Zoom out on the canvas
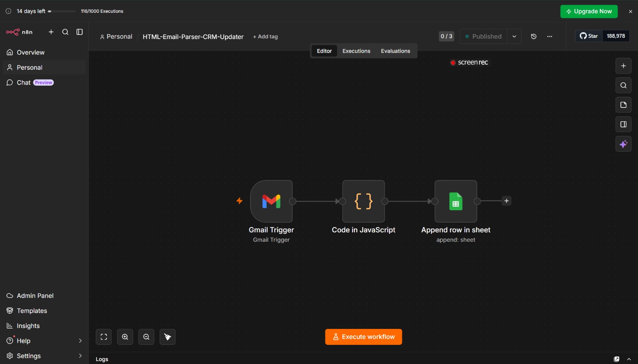Image resolution: width=638 pixels, height=364 pixels. 146,337
